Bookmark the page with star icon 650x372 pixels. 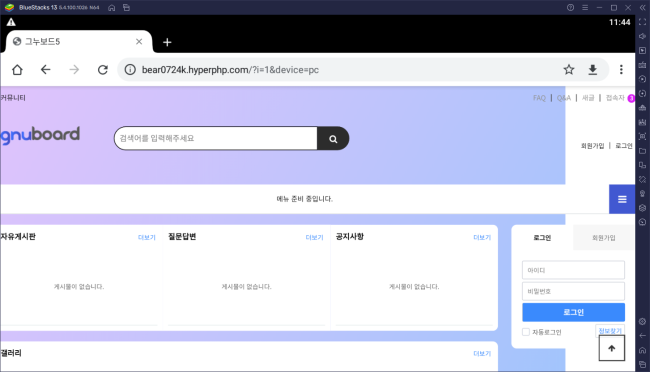coord(569,70)
